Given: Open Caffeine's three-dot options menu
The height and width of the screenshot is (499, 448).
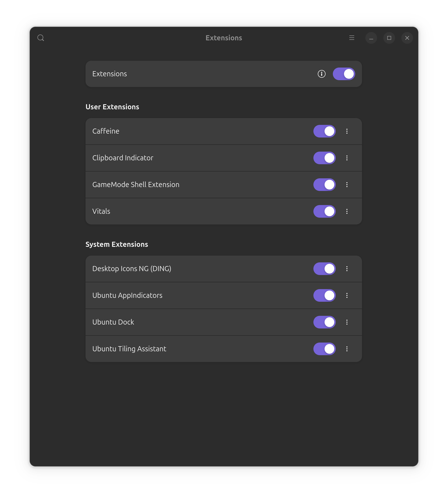Looking at the screenshot, I should [x=347, y=131].
